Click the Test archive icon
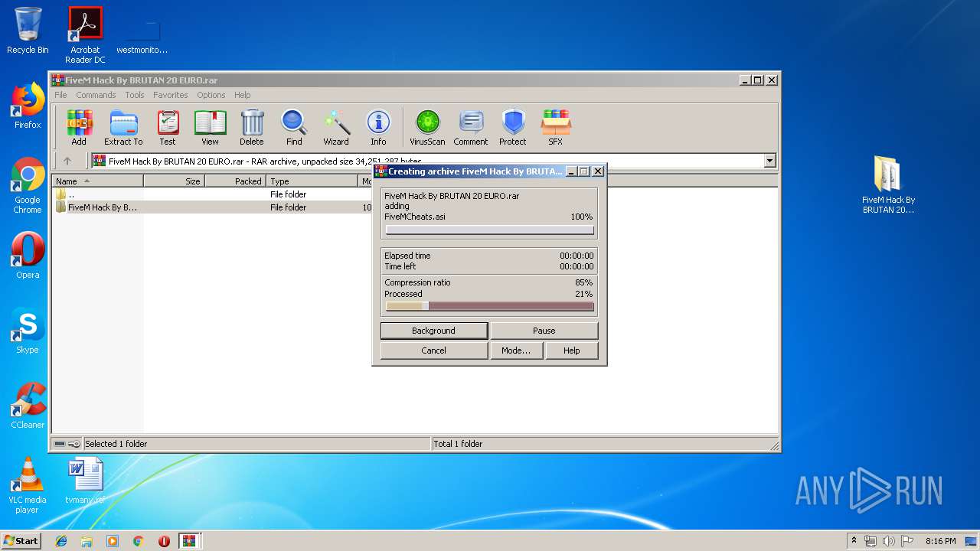This screenshot has width=980, height=551. click(168, 127)
